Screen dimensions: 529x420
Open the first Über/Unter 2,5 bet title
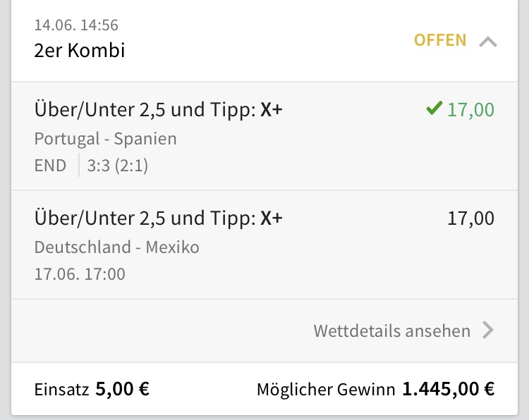158,110
